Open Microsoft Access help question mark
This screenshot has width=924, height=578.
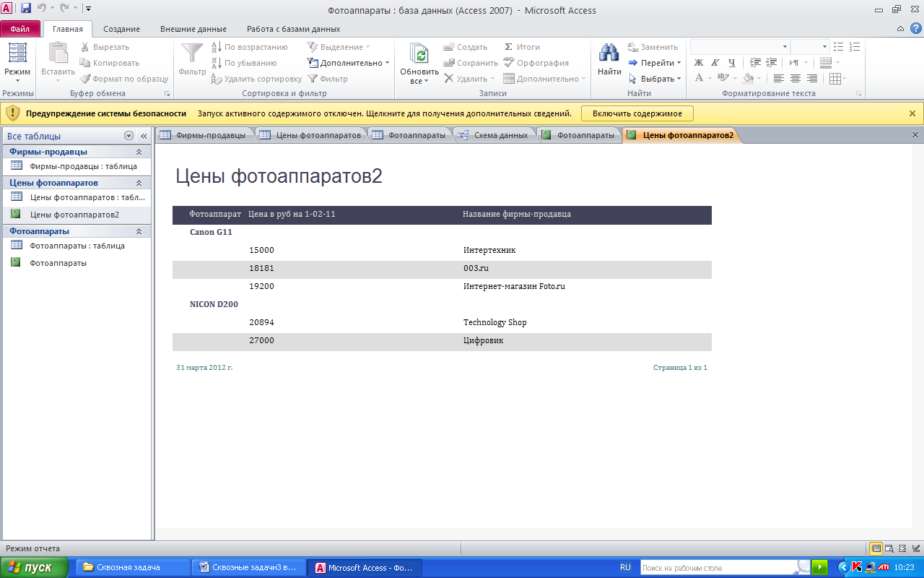tap(916, 28)
